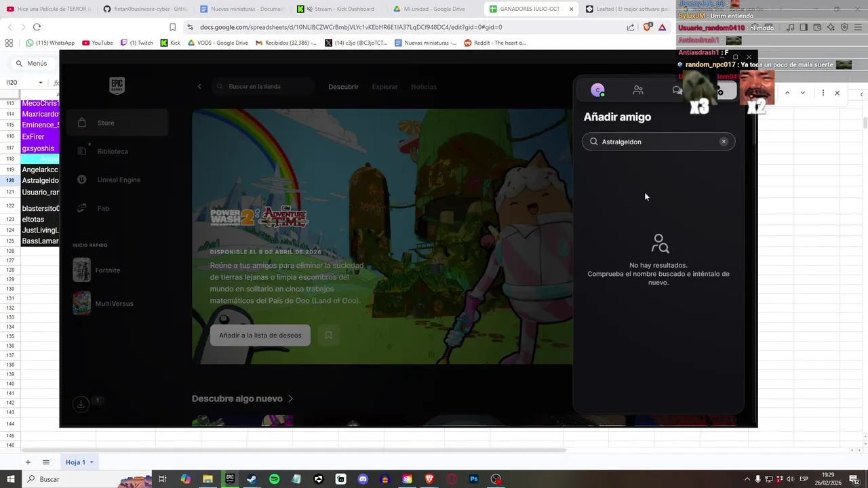
Task: Open the 'Descubre algo nuevo' section link
Action: point(242,399)
